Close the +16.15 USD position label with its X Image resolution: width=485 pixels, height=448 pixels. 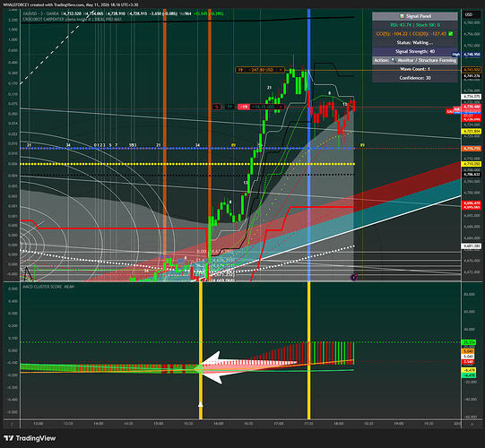coord(281,107)
